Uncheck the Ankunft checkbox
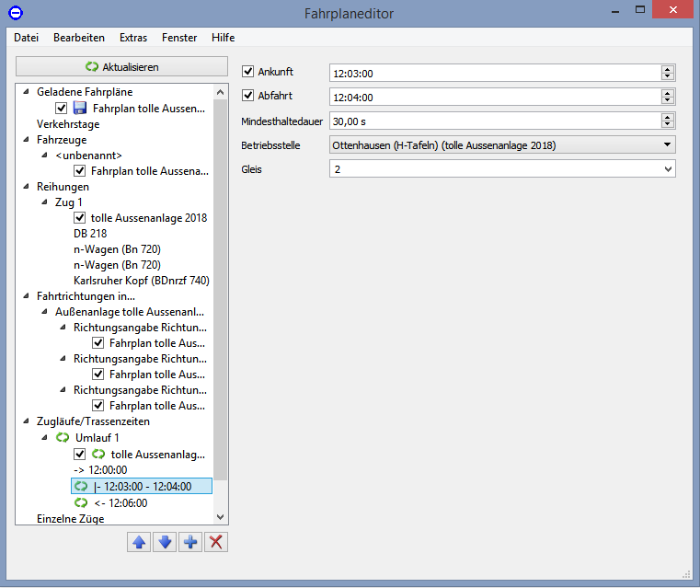The image size is (700, 588). tap(247, 72)
